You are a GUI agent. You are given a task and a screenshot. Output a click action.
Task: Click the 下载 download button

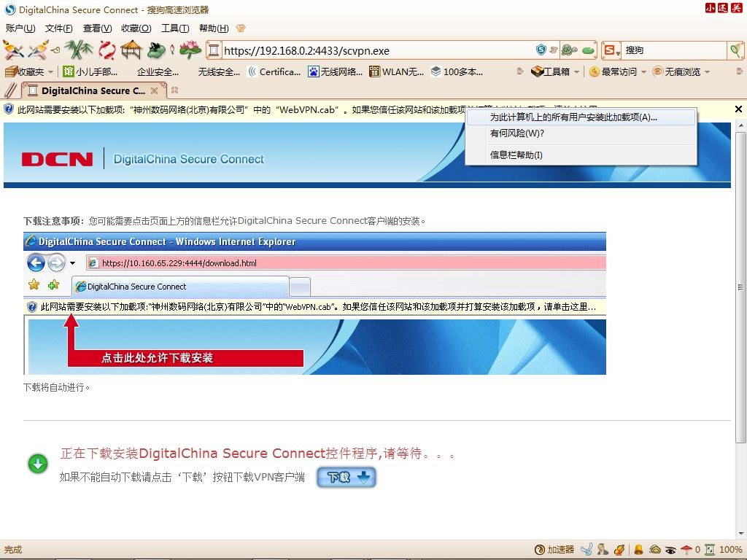347,477
